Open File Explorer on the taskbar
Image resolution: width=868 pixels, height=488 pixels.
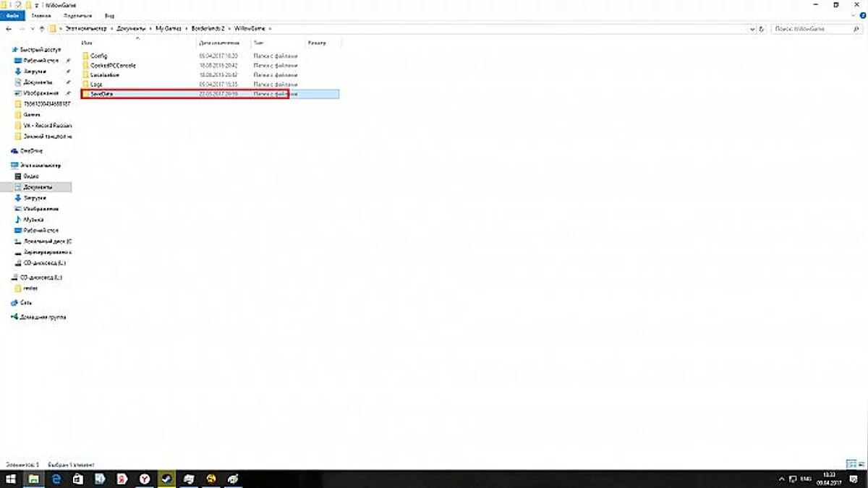coord(33,479)
